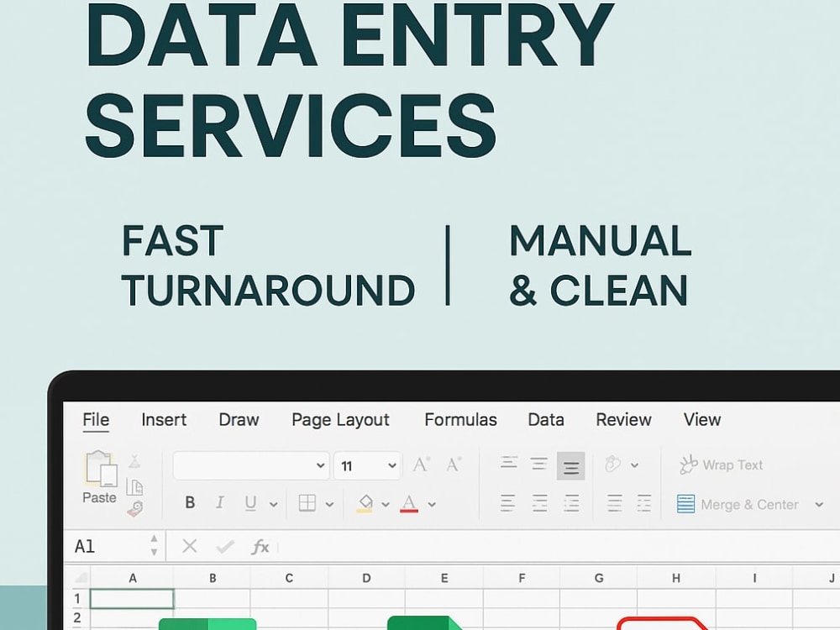
Task: Switch to the Formulas tab
Action: (460, 419)
